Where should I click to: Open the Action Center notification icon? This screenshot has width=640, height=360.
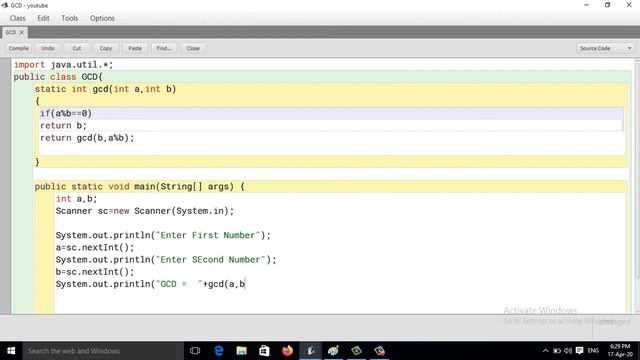pos(580,351)
